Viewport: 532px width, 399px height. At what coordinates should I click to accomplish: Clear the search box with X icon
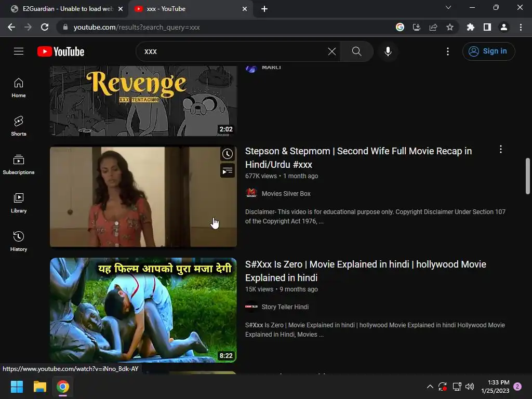(332, 51)
